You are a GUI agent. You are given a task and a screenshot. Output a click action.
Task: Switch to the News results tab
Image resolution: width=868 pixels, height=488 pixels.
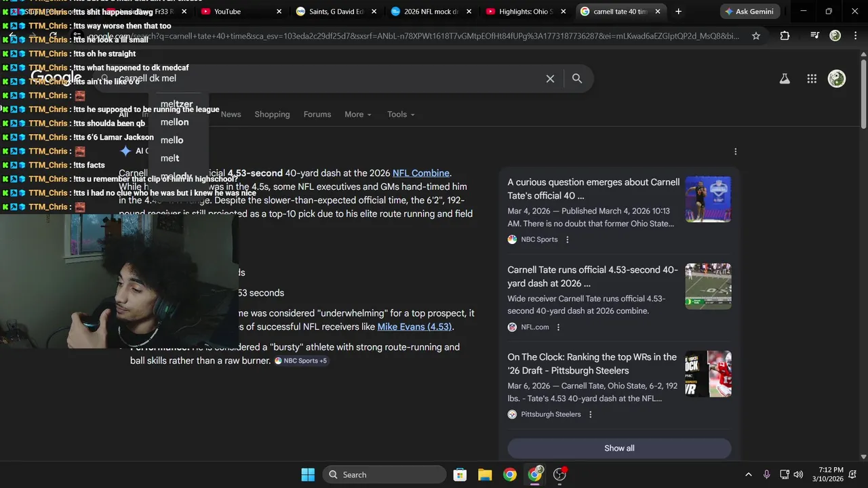click(x=231, y=115)
